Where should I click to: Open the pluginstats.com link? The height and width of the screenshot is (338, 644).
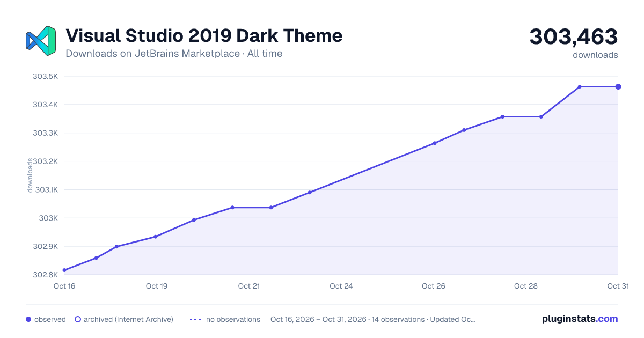[x=580, y=319]
